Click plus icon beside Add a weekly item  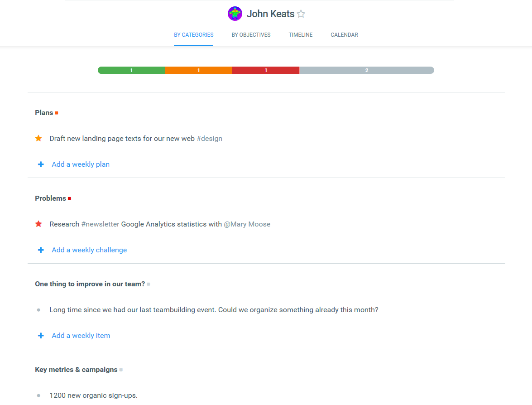tap(41, 336)
